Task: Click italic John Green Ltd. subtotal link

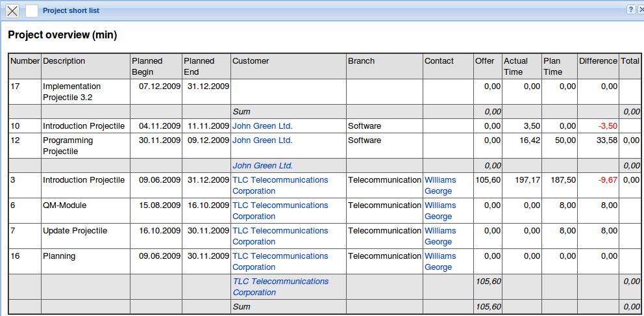Action: click(x=262, y=165)
